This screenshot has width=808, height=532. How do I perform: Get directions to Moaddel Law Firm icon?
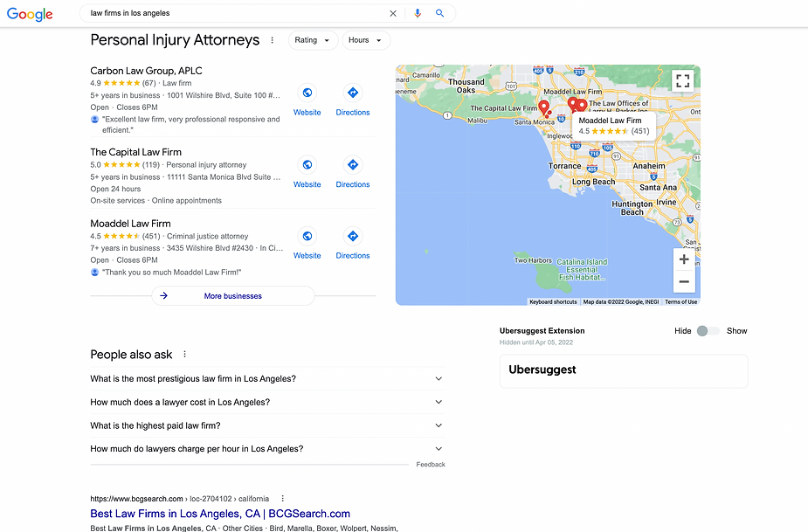coord(353,236)
